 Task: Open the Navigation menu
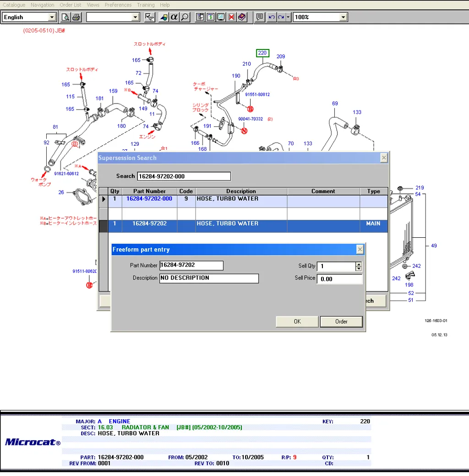click(42, 5)
